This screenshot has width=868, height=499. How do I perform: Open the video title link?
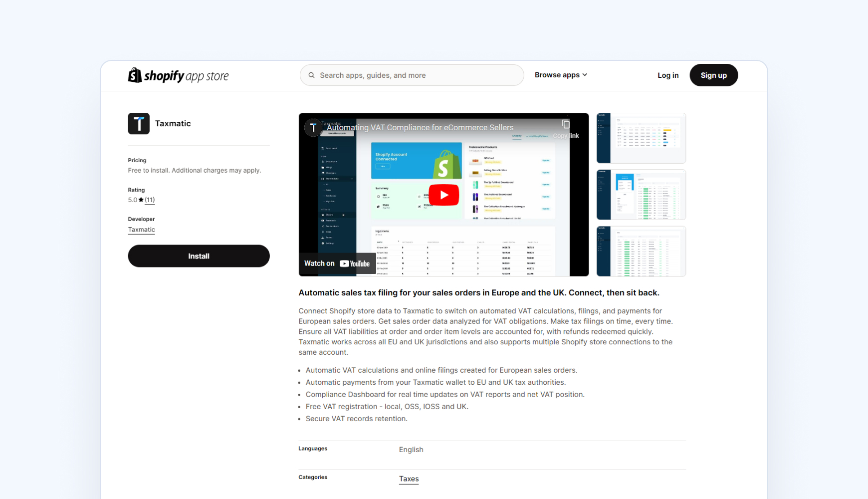coord(420,128)
